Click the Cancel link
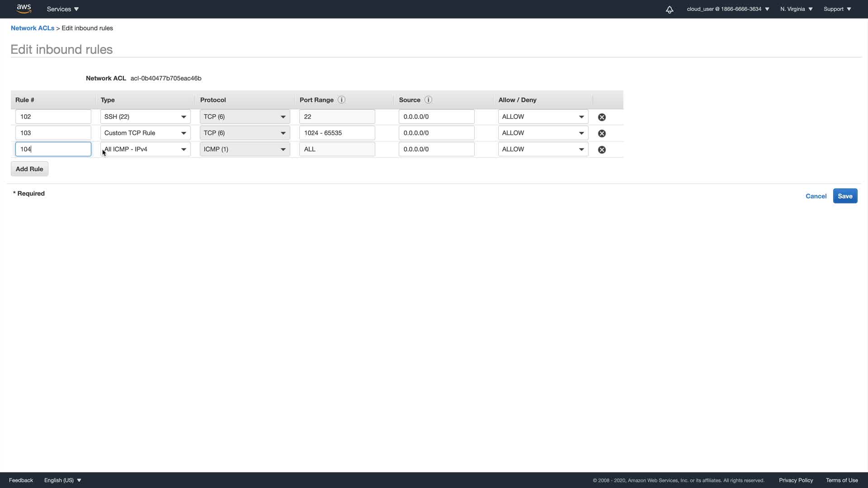868x488 pixels. (816, 196)
